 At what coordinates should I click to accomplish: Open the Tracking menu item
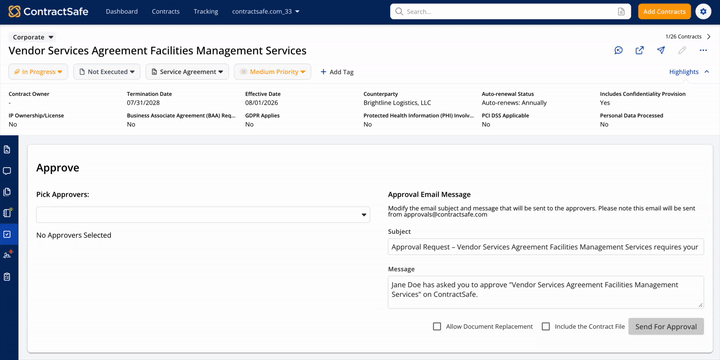[x=206, y=11]
